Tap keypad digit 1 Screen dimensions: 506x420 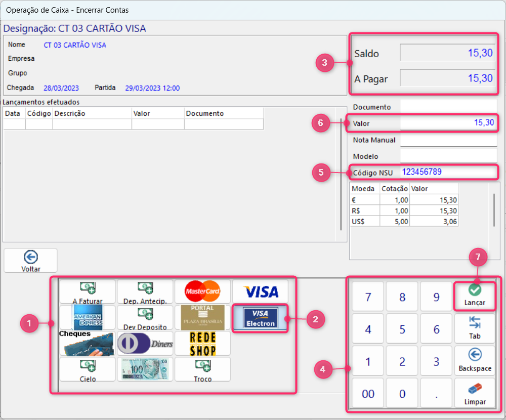(x=368, y=361)
